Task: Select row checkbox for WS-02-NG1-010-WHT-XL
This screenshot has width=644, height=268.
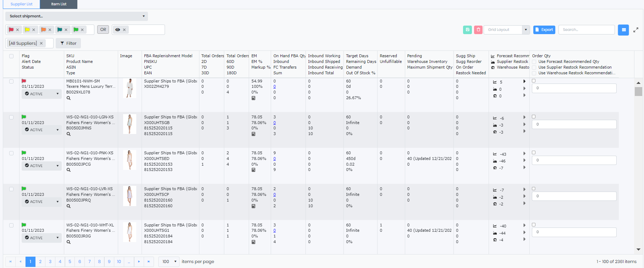Action: pyautogui.click(x=11, y=225)
